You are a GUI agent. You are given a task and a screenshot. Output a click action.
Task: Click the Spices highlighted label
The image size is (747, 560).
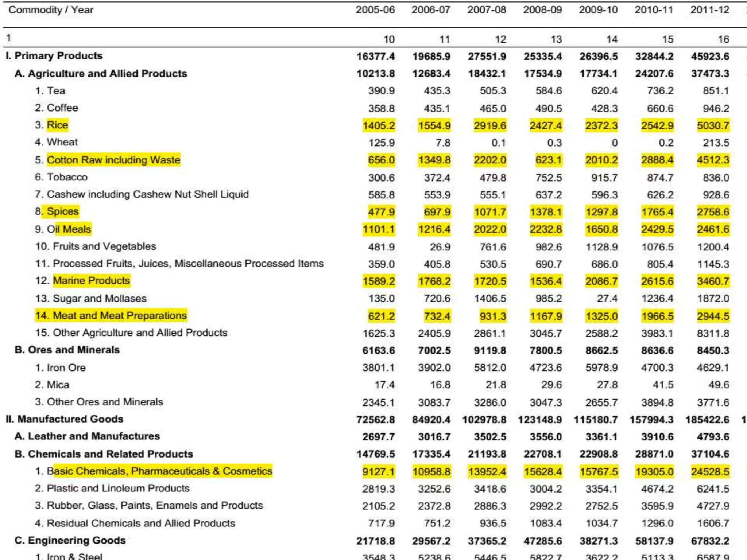click(62, 211)
